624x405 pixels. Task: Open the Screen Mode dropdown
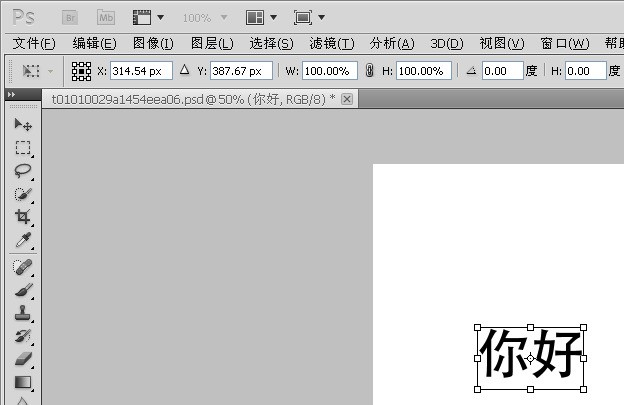click(309, 18)
